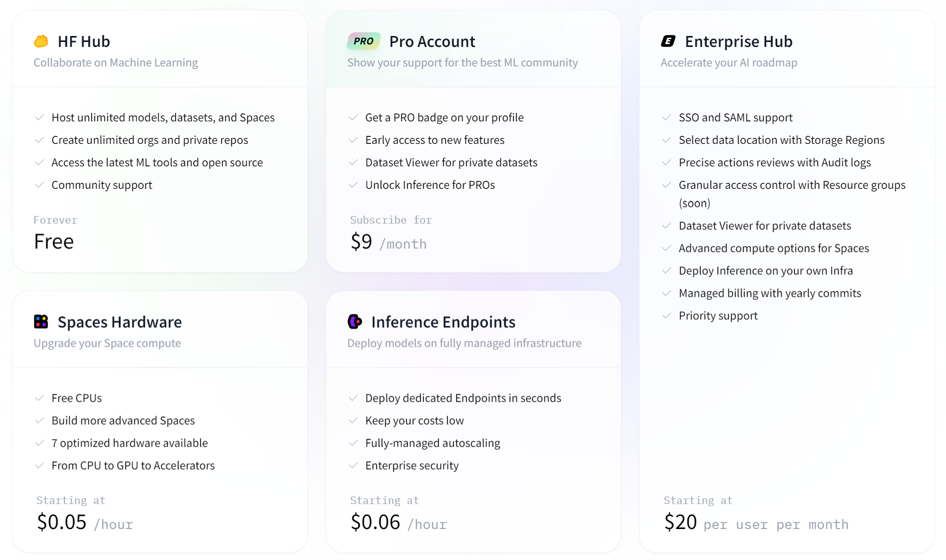The image size is (946, 560).
Task: Click 'Unlock Inference for PROs' feature text
Action: point(430,185)
